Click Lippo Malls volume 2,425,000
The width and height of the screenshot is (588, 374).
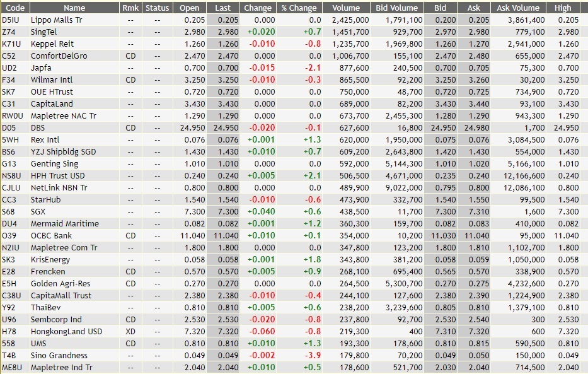pos(350,20)
